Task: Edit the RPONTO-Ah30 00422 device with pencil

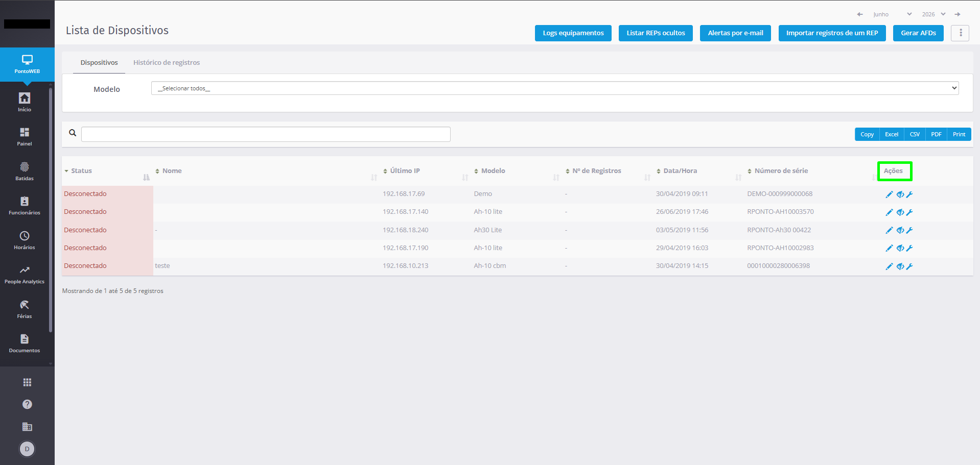Action: [x=889, y=230]
